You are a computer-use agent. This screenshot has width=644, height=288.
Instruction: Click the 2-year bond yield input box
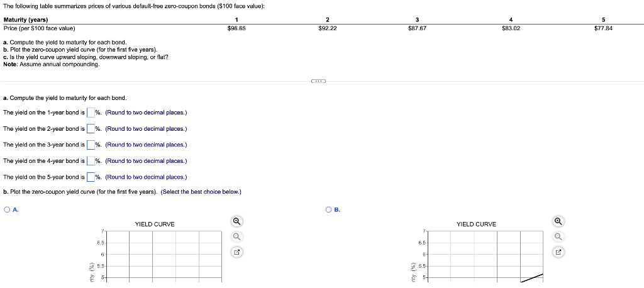pos(91,128)
